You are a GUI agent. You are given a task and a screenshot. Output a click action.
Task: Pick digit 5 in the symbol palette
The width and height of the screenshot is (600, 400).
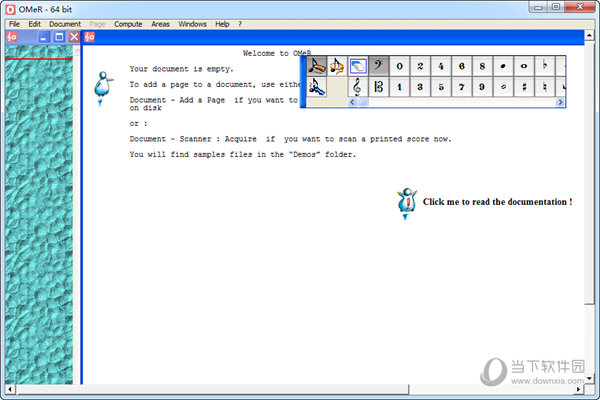[x=441, y=87]
